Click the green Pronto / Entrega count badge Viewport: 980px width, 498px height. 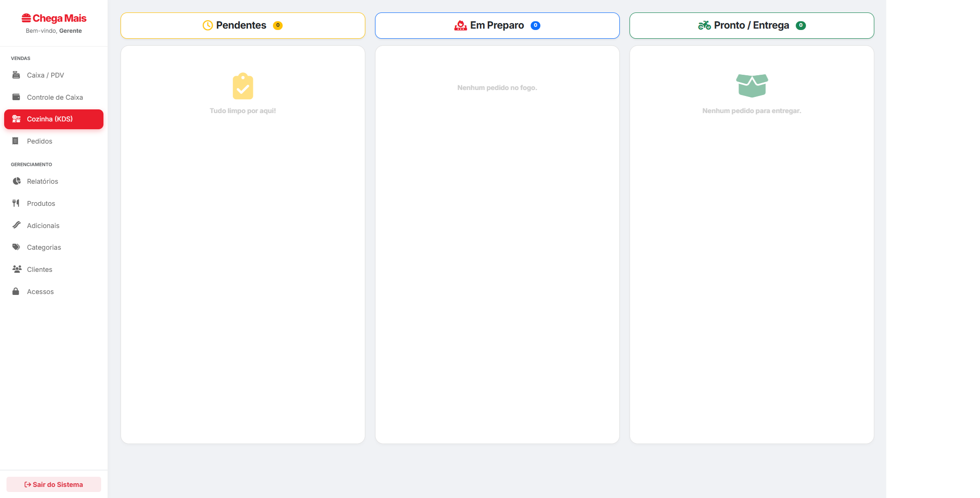(x=801, y=25)
